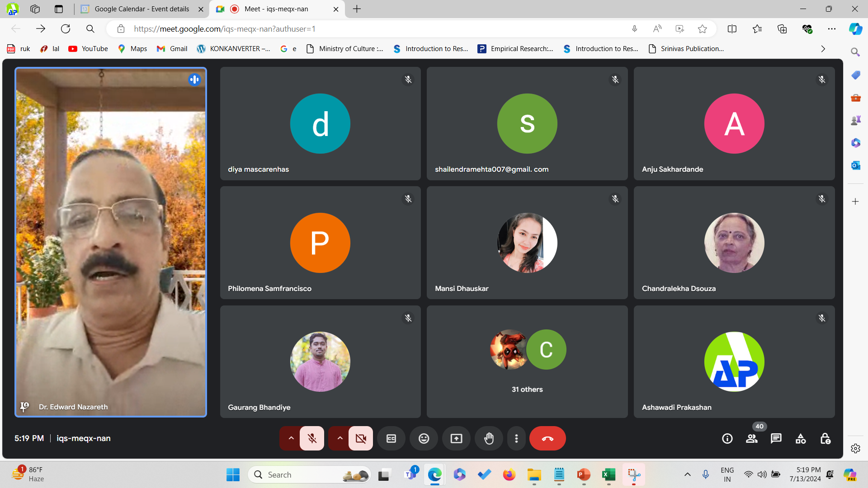Turn on the camera toggle
This screenshot has height=488, width=868.
[x=361, y=438]
